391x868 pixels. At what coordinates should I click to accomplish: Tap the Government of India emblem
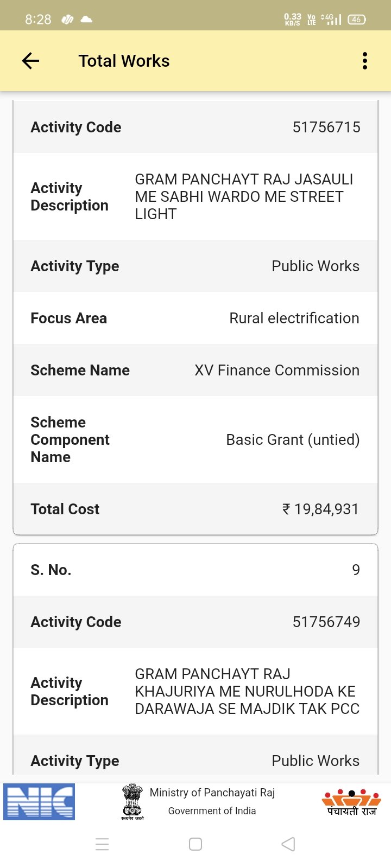132,801
